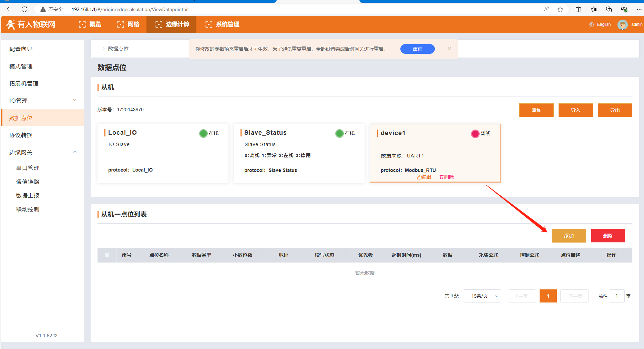Click the edit pencil icon on device1 card
This screenshot has width=644, height=349.
click(419, 177)
